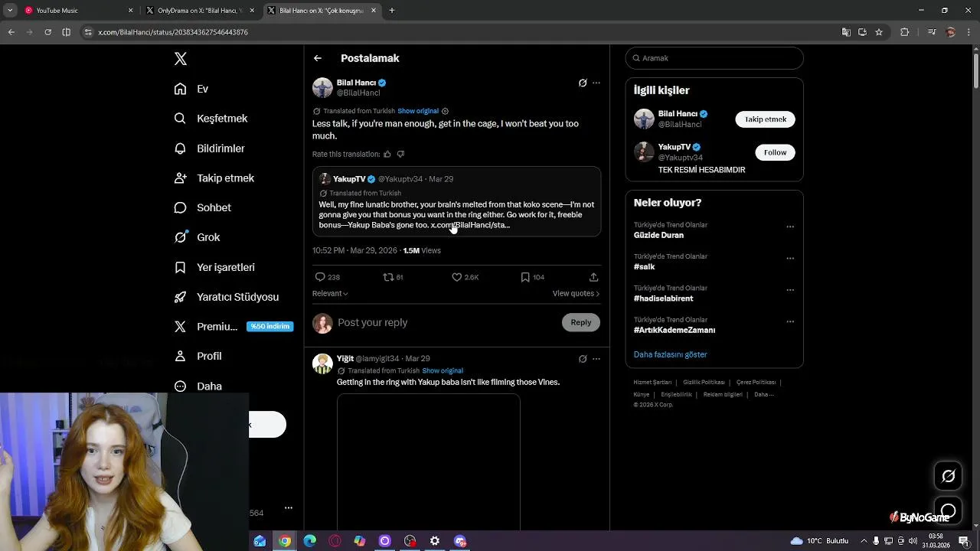Open more options on Bilal Hancı post

pyautogui.click(x=596, y=83)
